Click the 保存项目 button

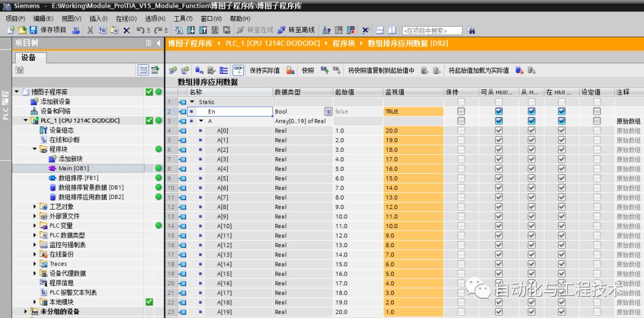coord(48,30)
